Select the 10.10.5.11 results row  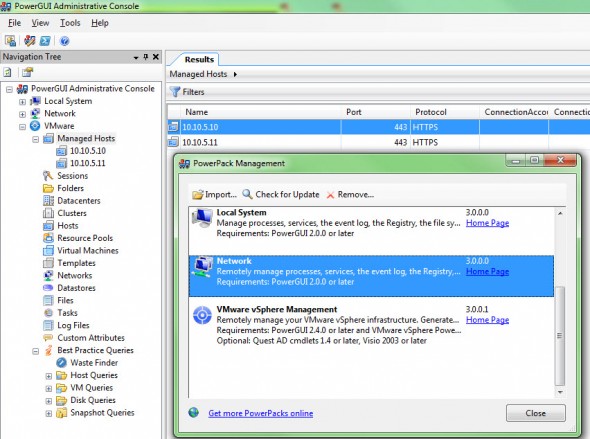coord(378,142)
